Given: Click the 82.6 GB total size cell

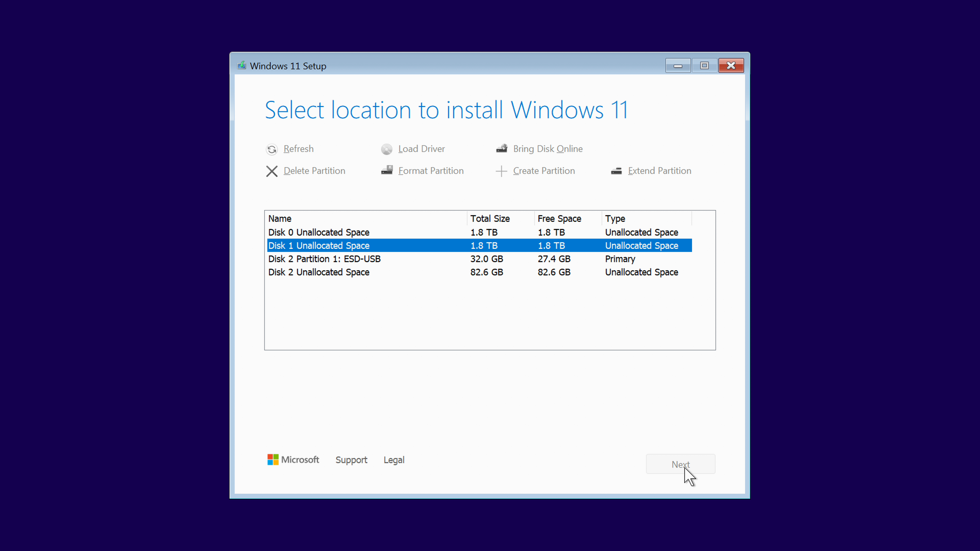Looking at the screenshot, I should coord(487,272).
